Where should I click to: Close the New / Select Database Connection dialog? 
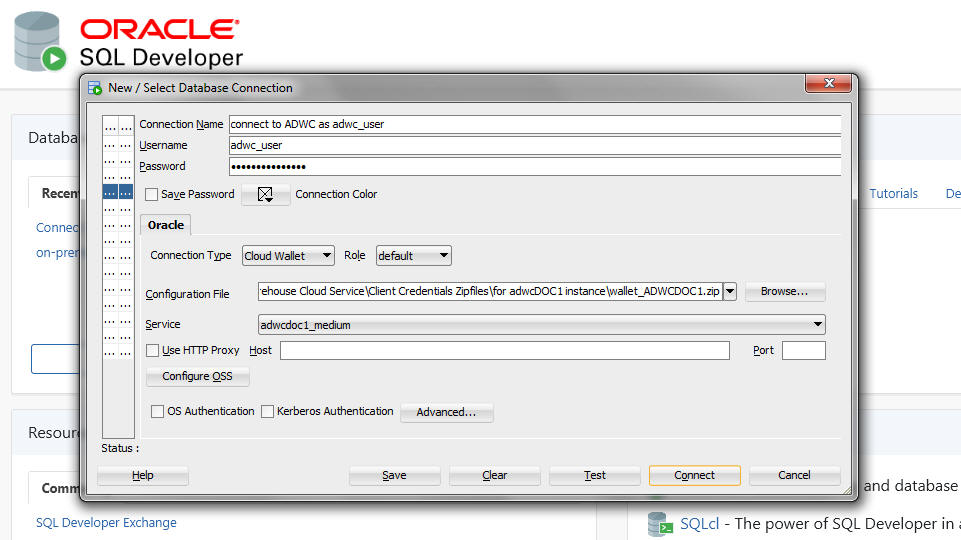coord(829,83)
